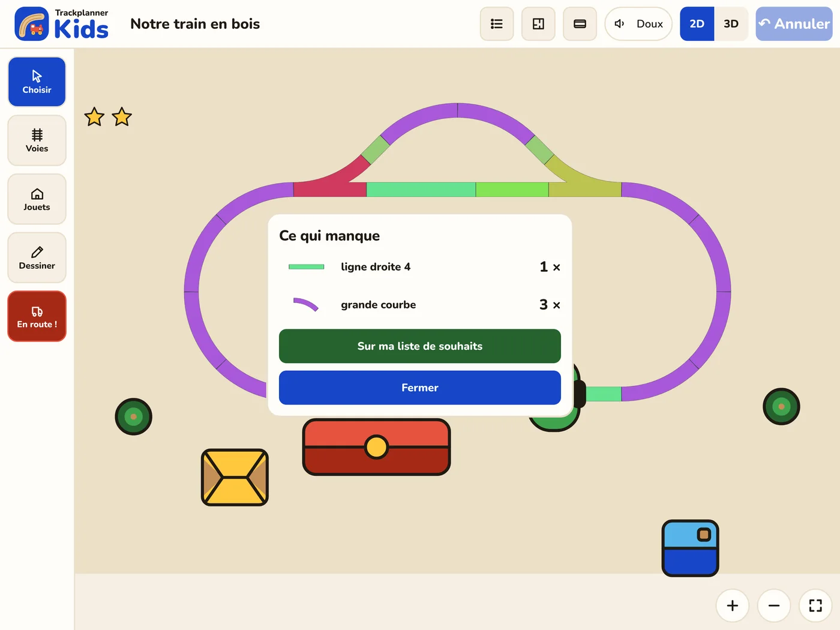Click the second gold star
The width and height of the screenshot is (840, 630).
click(122, 117)
